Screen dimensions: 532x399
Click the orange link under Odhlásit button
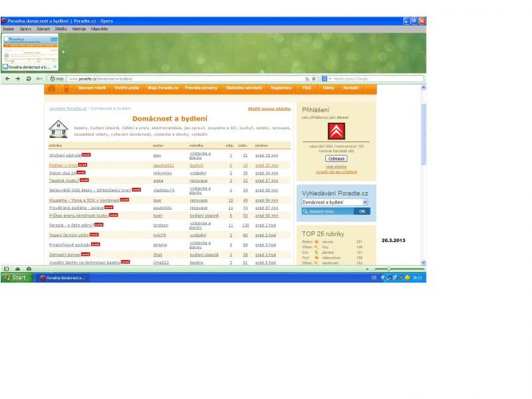point(336,172)
